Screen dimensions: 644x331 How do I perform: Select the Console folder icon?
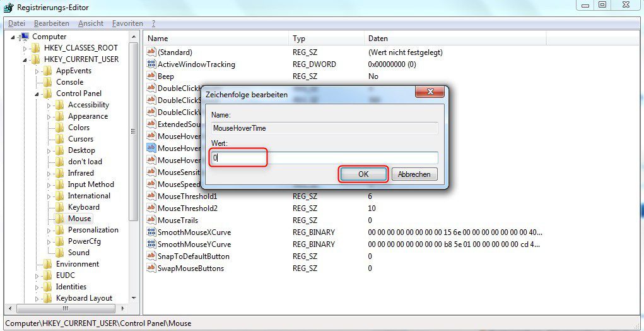pyautogui.click(x=48, y=82)
